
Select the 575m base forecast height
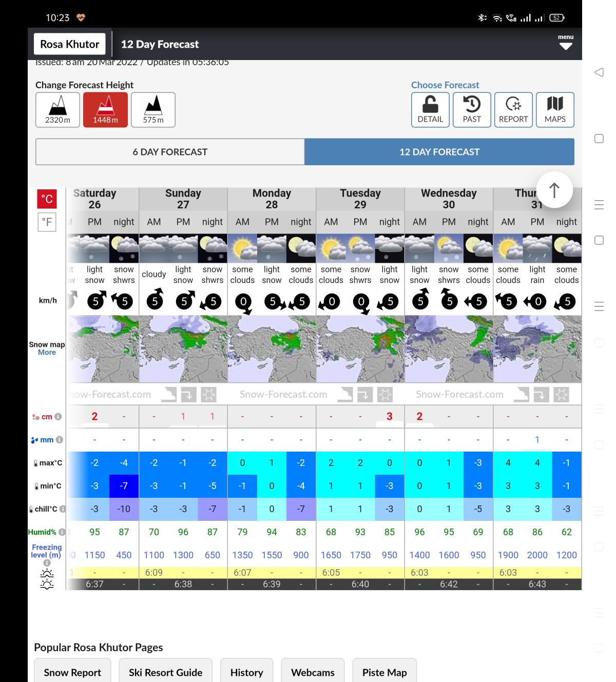tap(153, 110)
